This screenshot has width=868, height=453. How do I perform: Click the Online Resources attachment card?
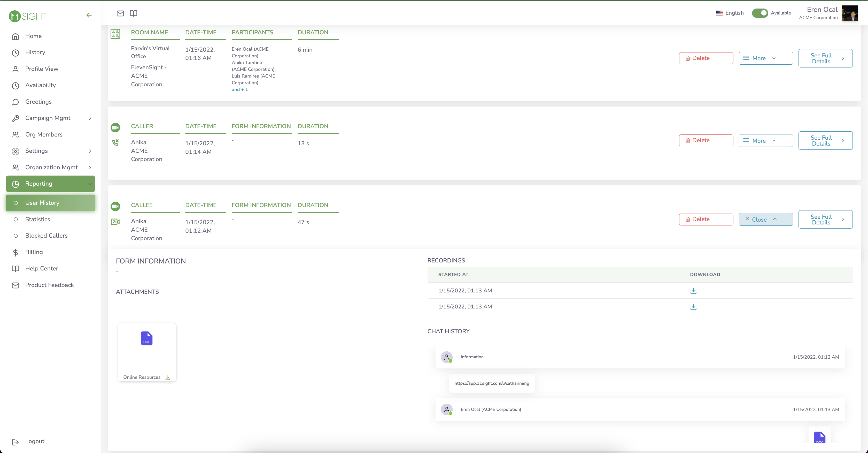click(x=146, y=352)
